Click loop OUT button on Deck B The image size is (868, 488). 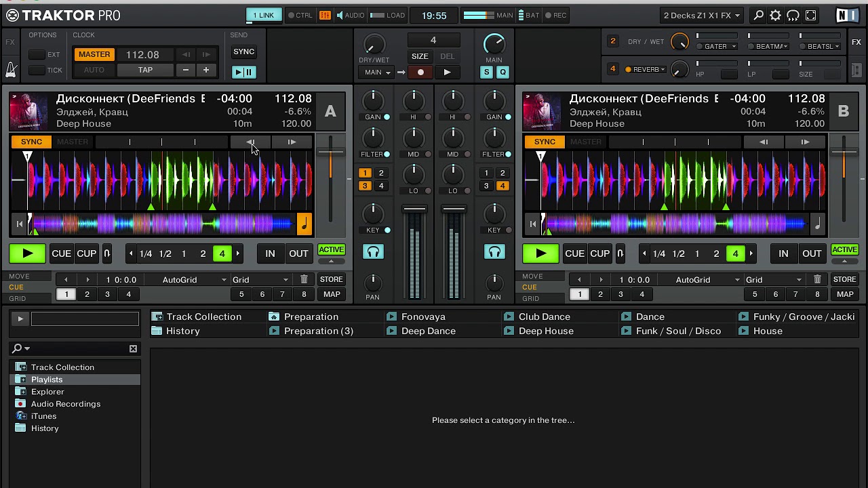[812, 253]
